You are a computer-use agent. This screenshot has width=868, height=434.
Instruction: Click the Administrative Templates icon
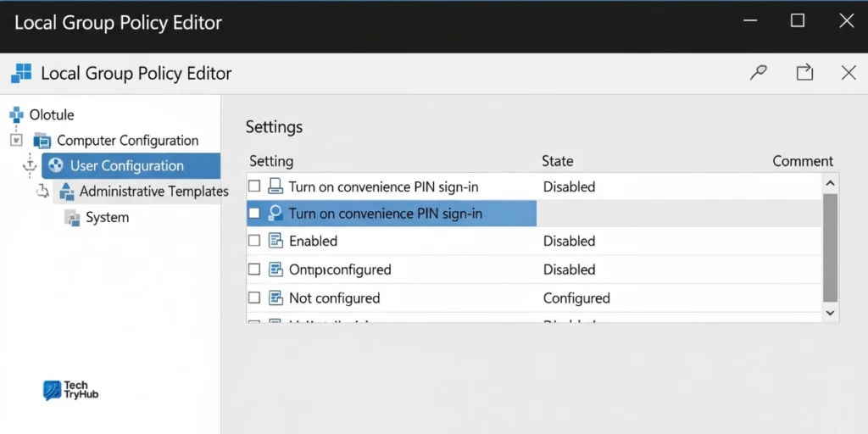[67, 192]
